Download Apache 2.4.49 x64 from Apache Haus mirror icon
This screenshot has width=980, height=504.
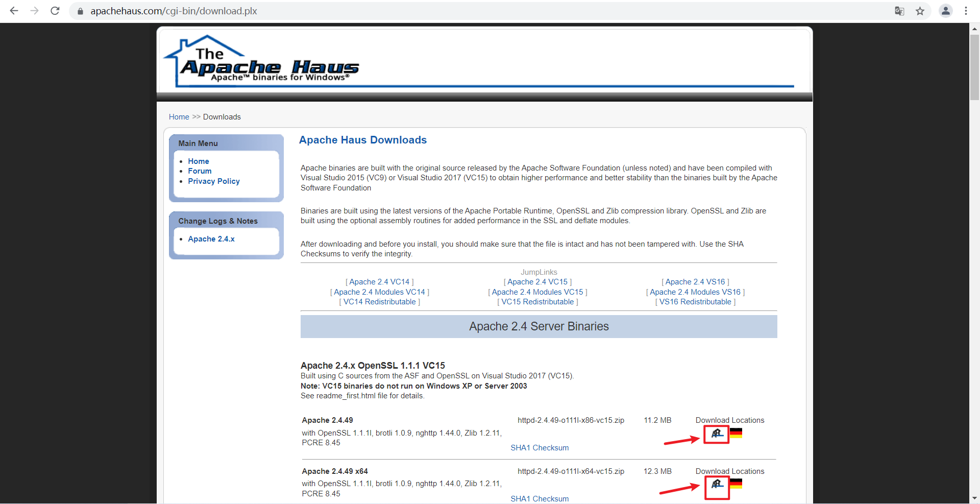click(717, 484)
